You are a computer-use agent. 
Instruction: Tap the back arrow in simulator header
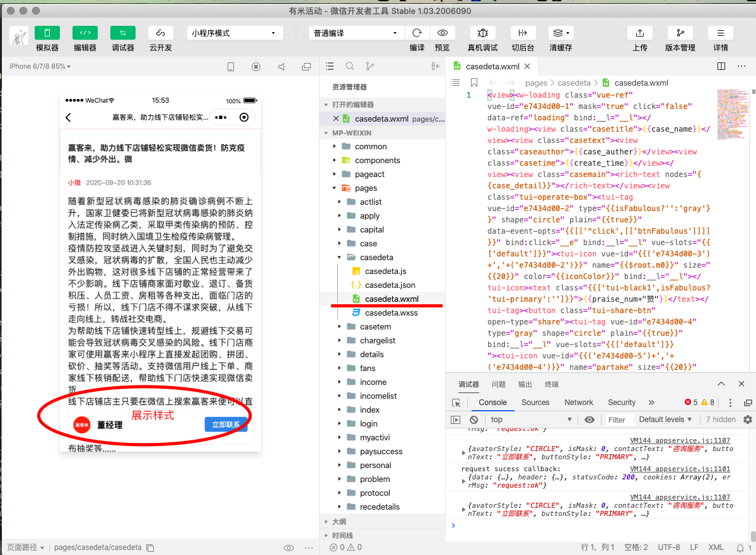tap(69, 118)
